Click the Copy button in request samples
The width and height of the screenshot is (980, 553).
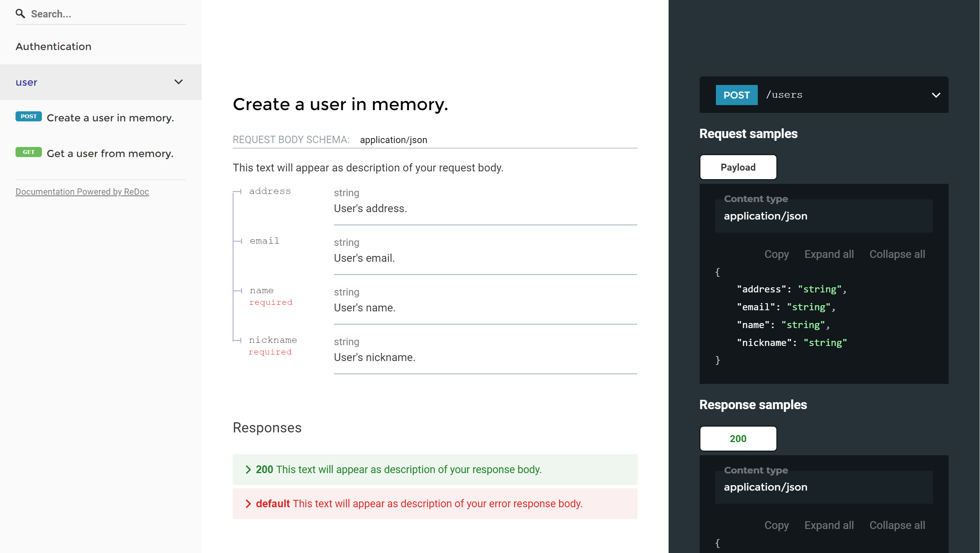pos(776,254)
